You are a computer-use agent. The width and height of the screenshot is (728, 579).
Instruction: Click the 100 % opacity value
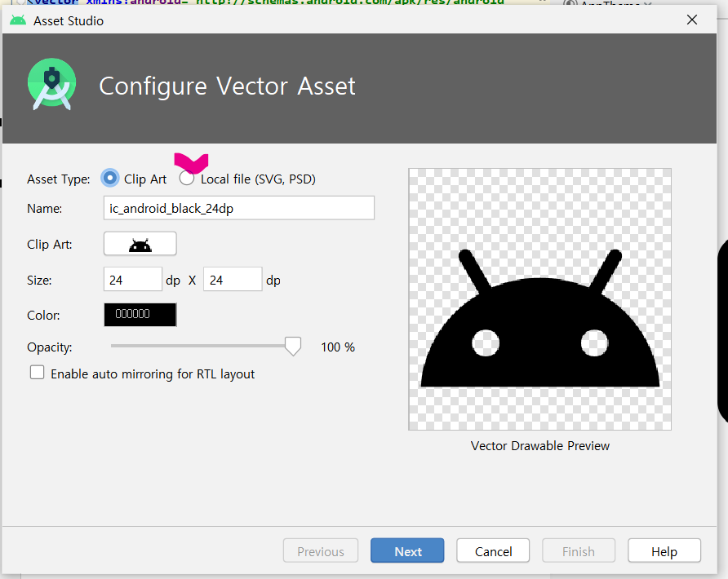(338, 347)
